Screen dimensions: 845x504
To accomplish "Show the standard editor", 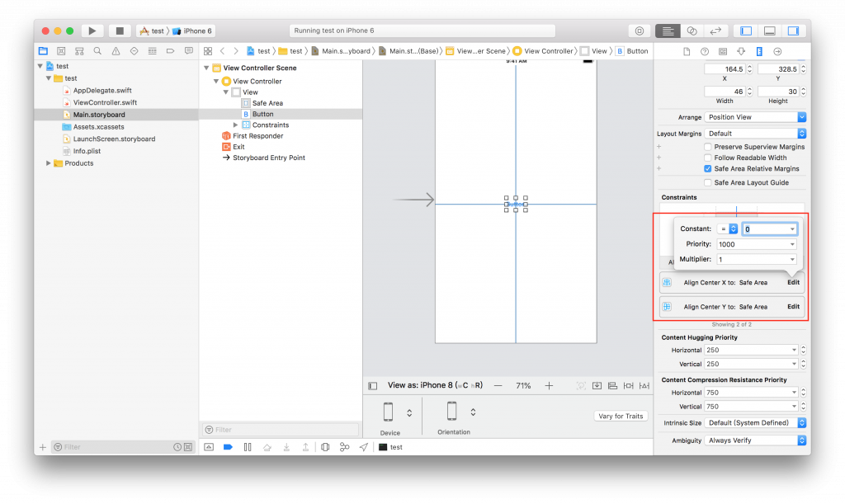I will tap(668, 31).
